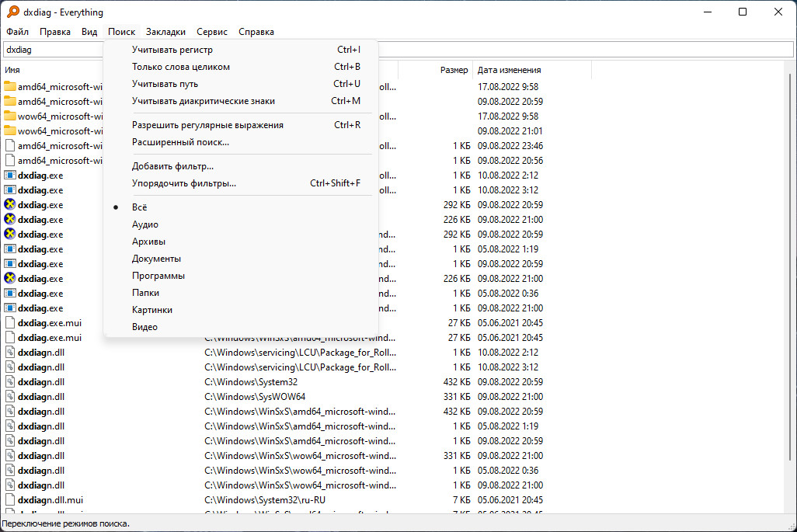Select the Картинки filter entry
The height and width of the screenshot is (532, 797).
pyautogui.click(x=152, y=310)
